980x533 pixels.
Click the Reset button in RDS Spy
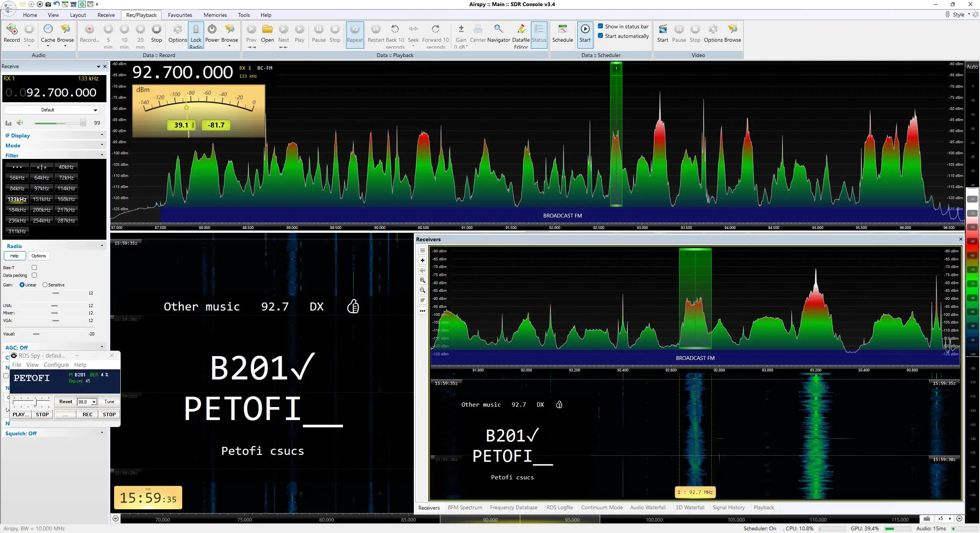[65, 402]
